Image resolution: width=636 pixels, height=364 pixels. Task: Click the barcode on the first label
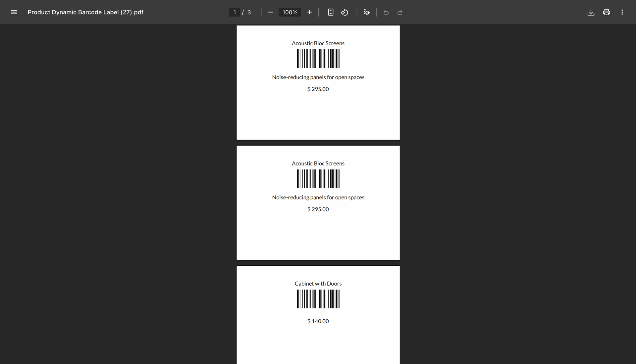pyautogui.click(x=318, y=59)
